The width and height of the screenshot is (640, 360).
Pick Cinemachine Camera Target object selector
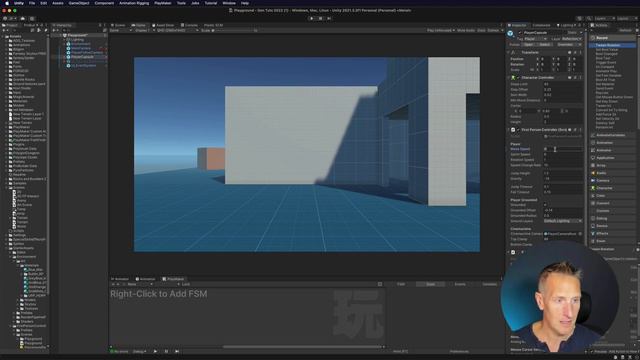click(x=580, y=234)
